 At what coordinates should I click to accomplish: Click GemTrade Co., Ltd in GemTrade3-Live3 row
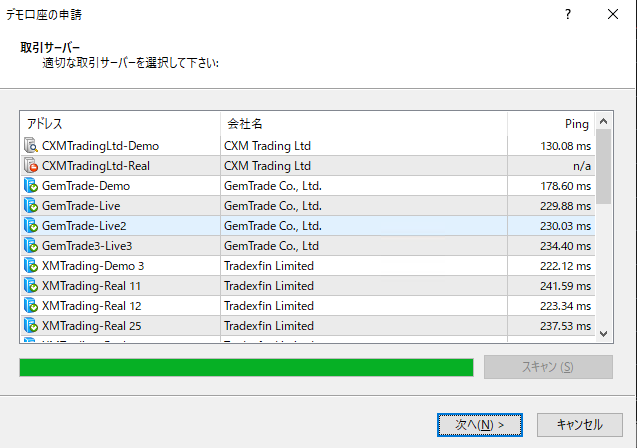coord(271,246)
